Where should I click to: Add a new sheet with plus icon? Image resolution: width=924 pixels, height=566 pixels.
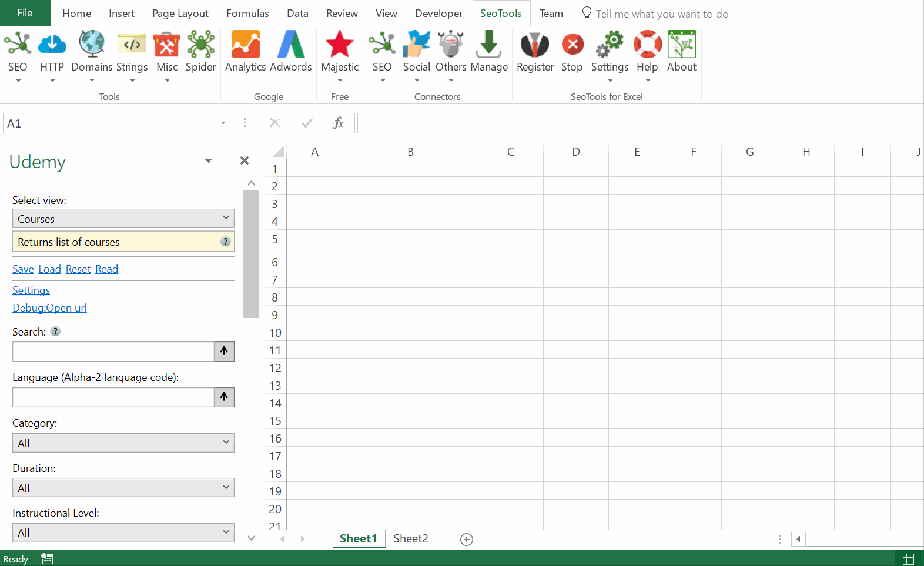pyautogui.click(x=467, y=540)
